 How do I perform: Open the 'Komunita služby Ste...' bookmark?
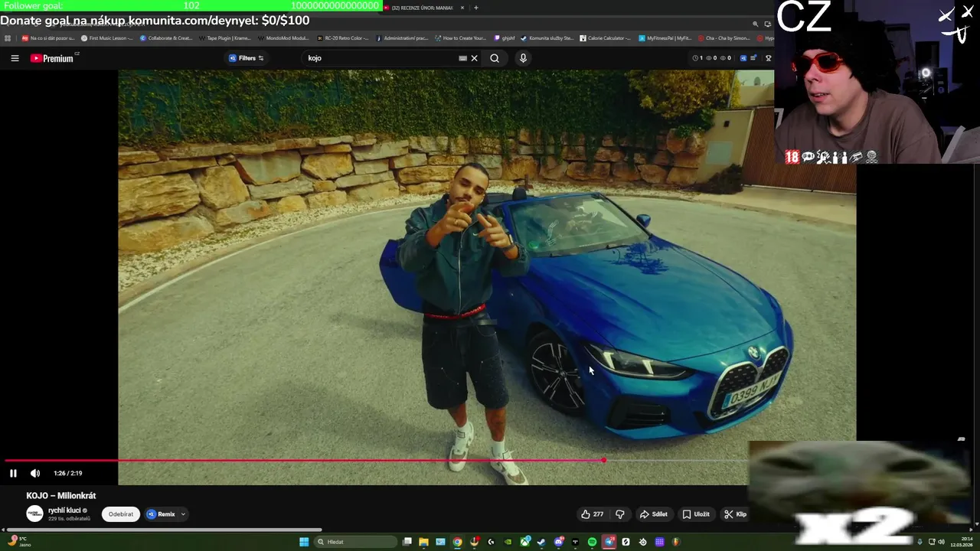(x=547, y=37)
